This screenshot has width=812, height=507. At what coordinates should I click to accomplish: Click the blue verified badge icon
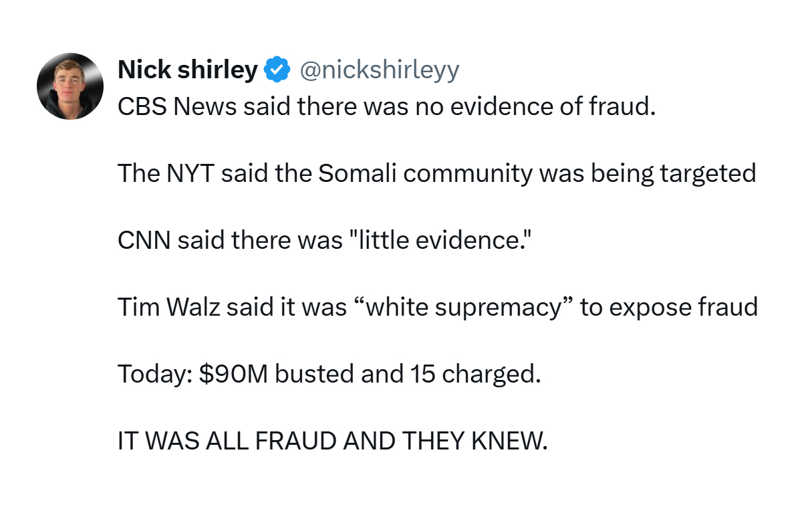(x=277, y=70)
